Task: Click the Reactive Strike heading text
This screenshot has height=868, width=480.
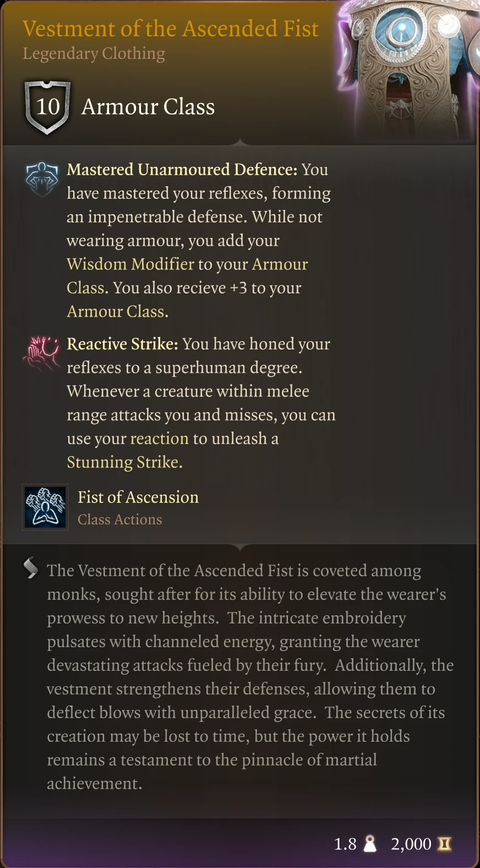Action: (122, 344)
